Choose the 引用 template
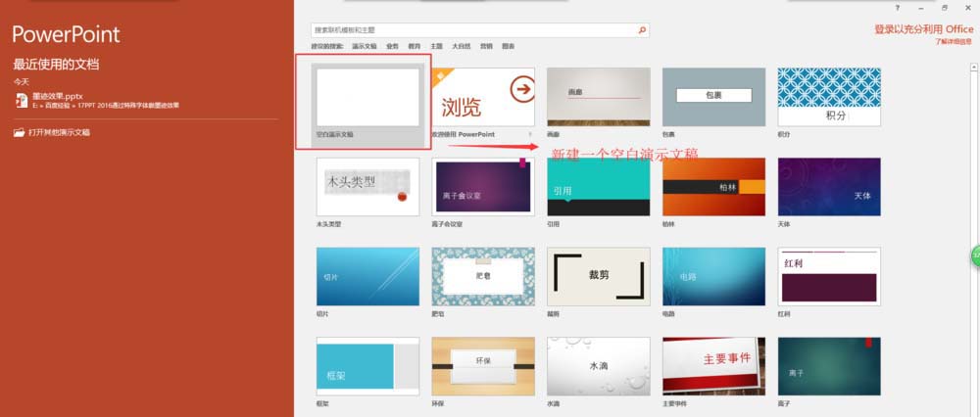980x417 pixels. click(x=598, y=187)
